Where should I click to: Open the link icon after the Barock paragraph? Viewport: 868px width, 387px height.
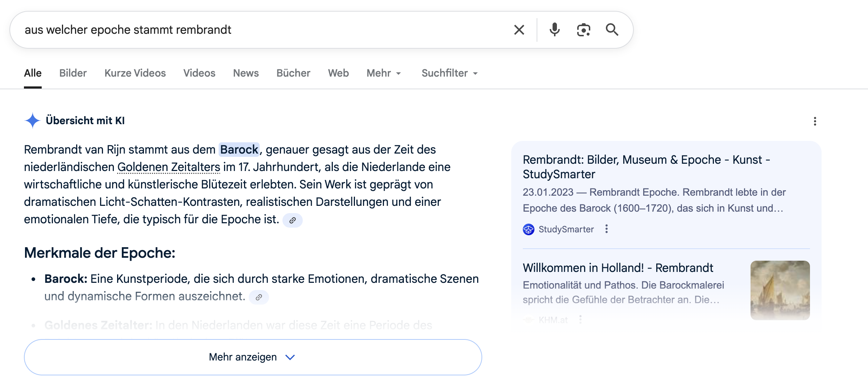point(293,220)
